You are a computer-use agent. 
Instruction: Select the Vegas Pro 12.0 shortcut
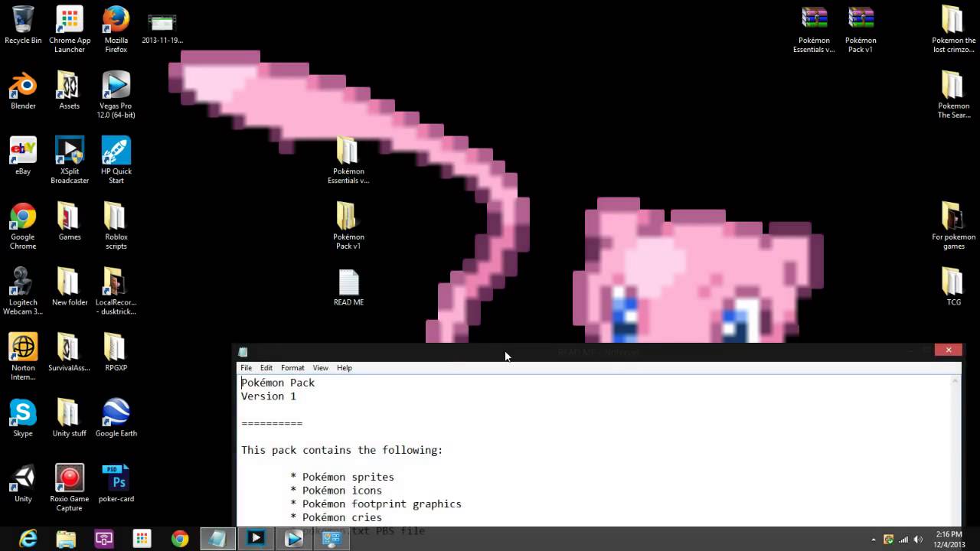(x=116, y=95)
